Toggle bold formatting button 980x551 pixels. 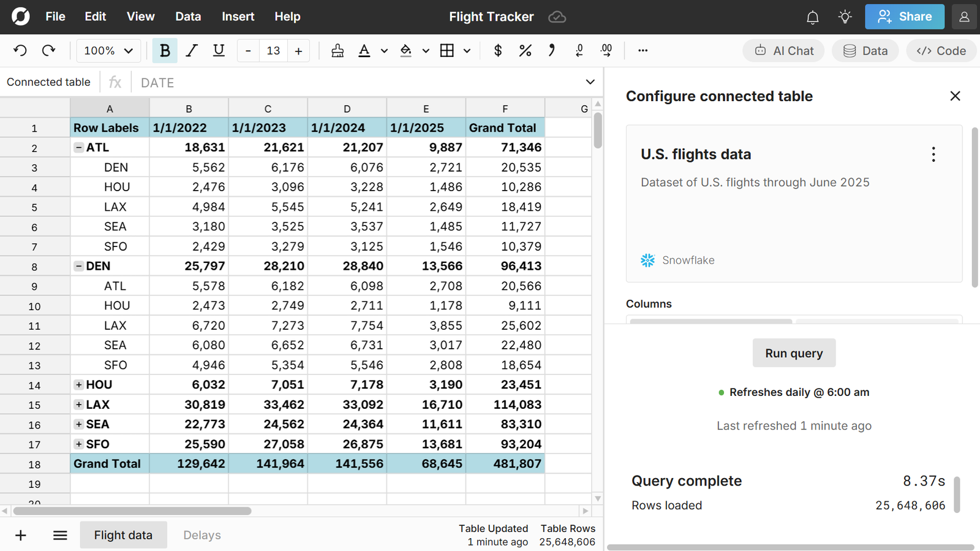coord(165,51)
